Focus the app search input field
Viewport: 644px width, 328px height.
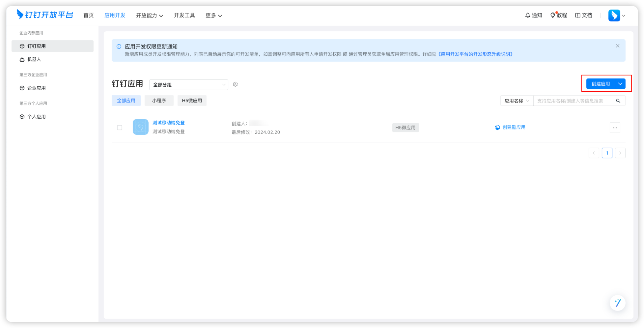[573, 101]
